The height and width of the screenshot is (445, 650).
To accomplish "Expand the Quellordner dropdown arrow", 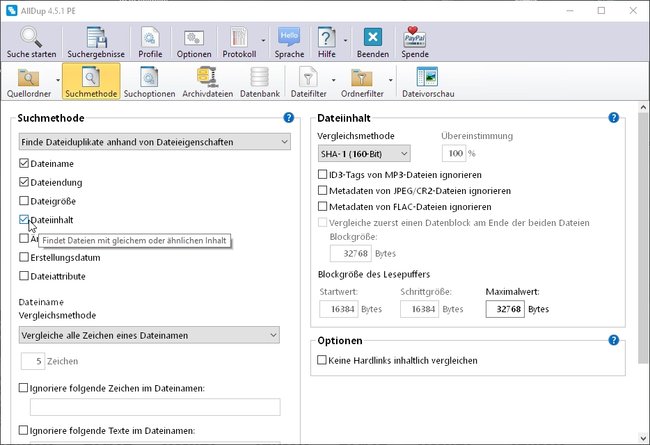I will (58, 80).
